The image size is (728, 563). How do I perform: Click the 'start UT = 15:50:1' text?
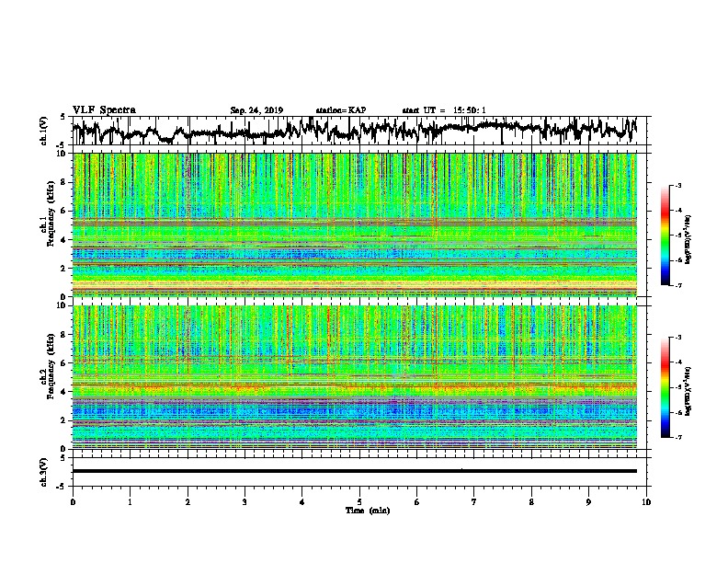point(443,110)
